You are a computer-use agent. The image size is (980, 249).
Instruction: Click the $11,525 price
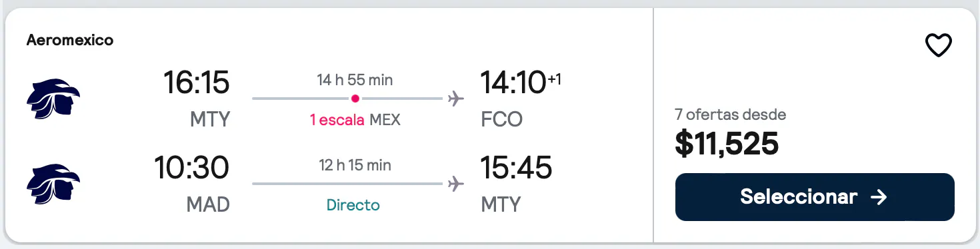[727, 143]
